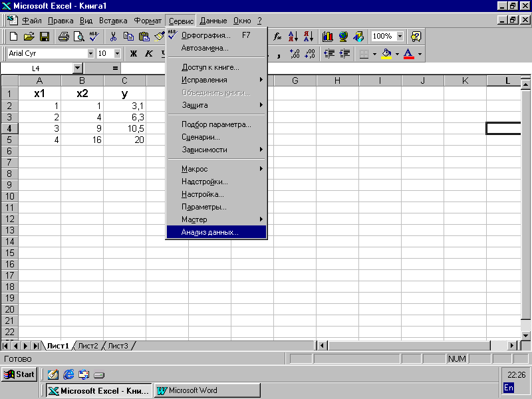532x399 pixels.
Task: Open the 100% zoom dropdown
Action: [400, 37]
